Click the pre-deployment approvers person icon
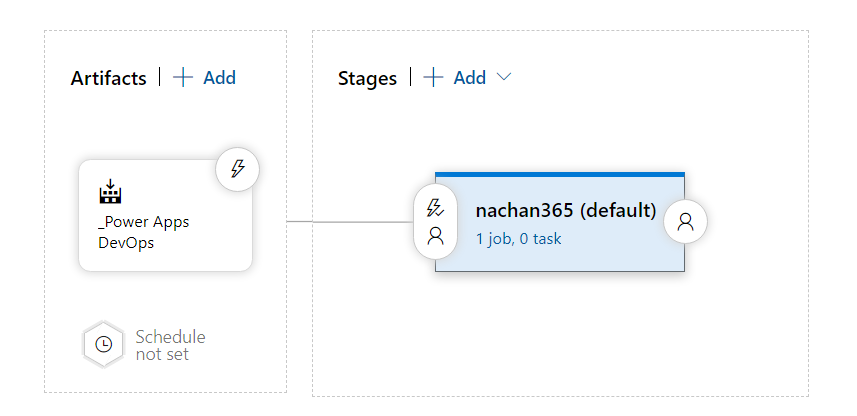 click(x=435, y=236)
